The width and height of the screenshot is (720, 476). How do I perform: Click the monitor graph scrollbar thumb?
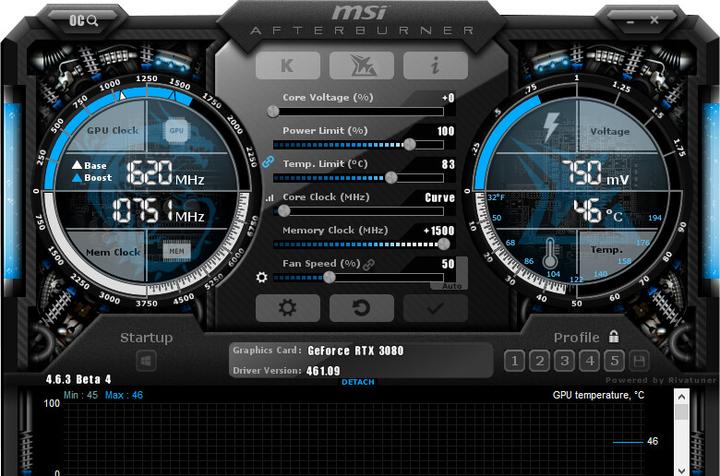click(681, 412)
